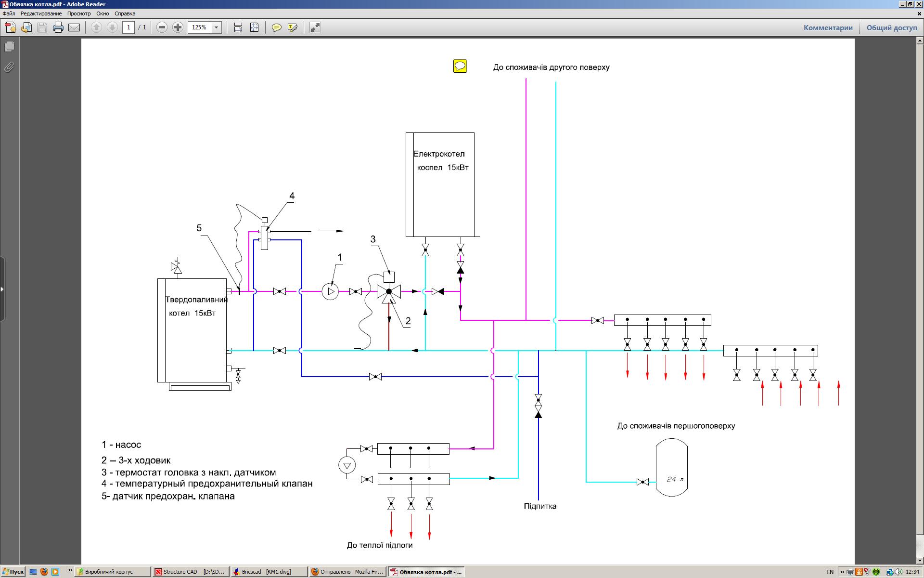The width and height of the screenshot is (924, 578).
Task: Click the page number input field
Action: click(x=128, y=27)
